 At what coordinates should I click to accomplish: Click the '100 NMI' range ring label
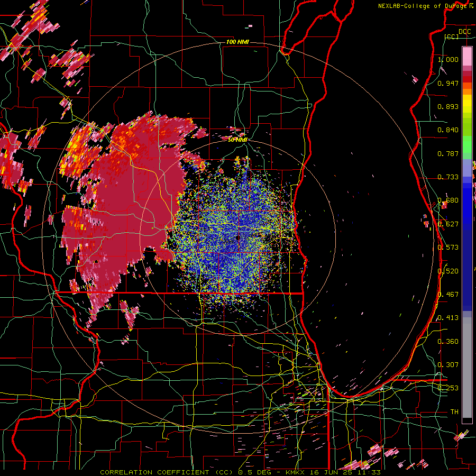pyautogui.click(x=237, y=42)
